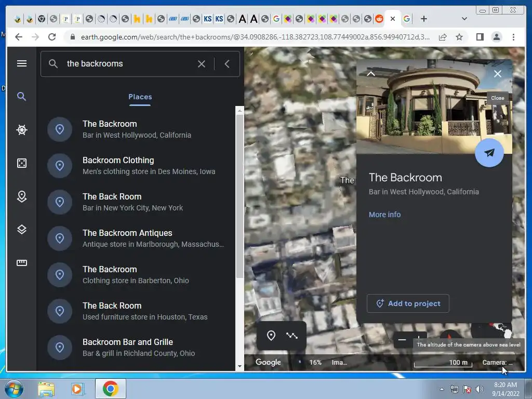Click the More info link
The image size is (532, 399).
tap(385, 215)
